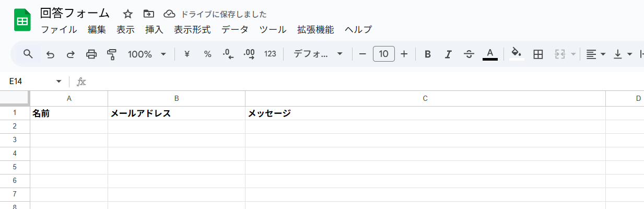Click the ドライブに保存しました status text
This screenshot has width=644, height=209.
pos(224,14)
